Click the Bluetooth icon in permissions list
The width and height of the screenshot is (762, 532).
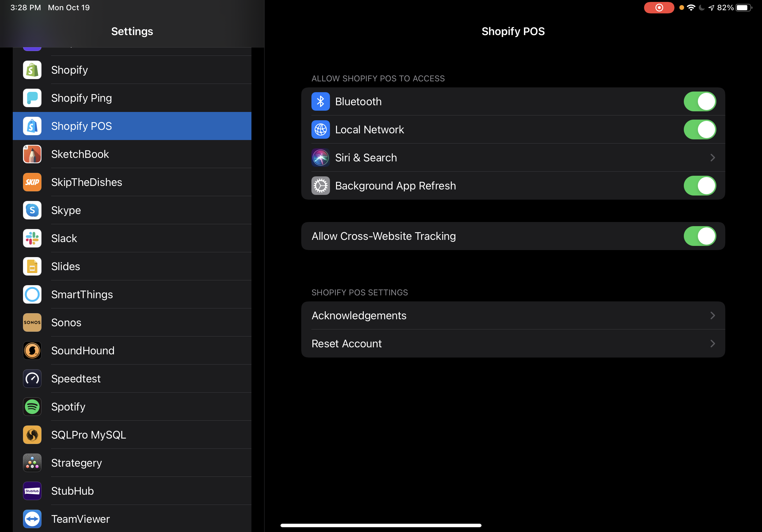321,101
